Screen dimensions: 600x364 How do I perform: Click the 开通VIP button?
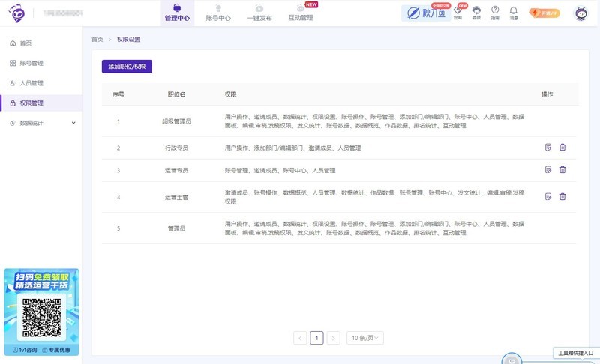[544, 13]
